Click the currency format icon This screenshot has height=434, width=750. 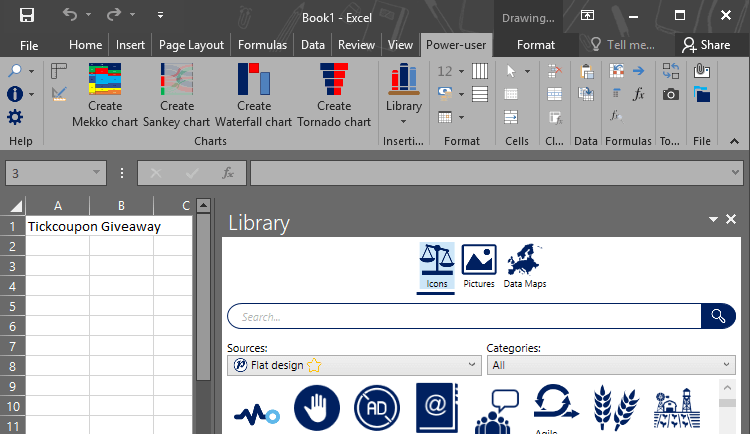[445, 94]
